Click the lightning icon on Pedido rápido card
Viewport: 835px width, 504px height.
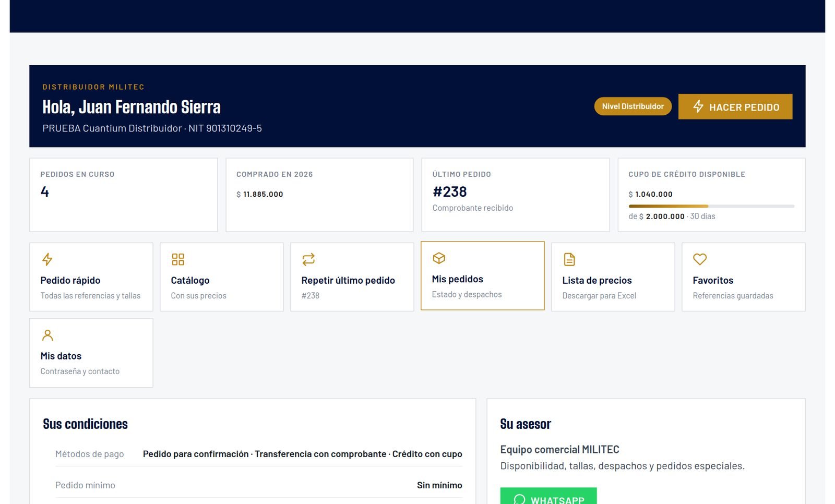pos(47,259)
